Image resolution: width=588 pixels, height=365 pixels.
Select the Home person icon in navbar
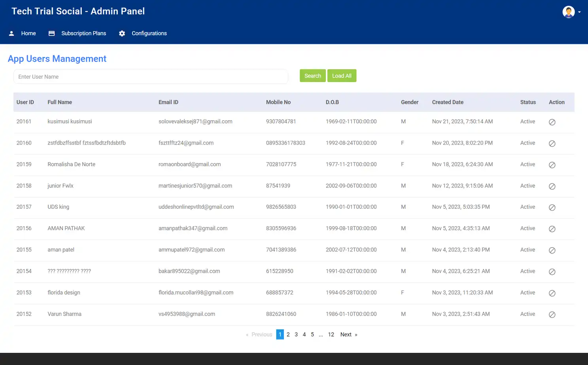(x=11, y=33)
